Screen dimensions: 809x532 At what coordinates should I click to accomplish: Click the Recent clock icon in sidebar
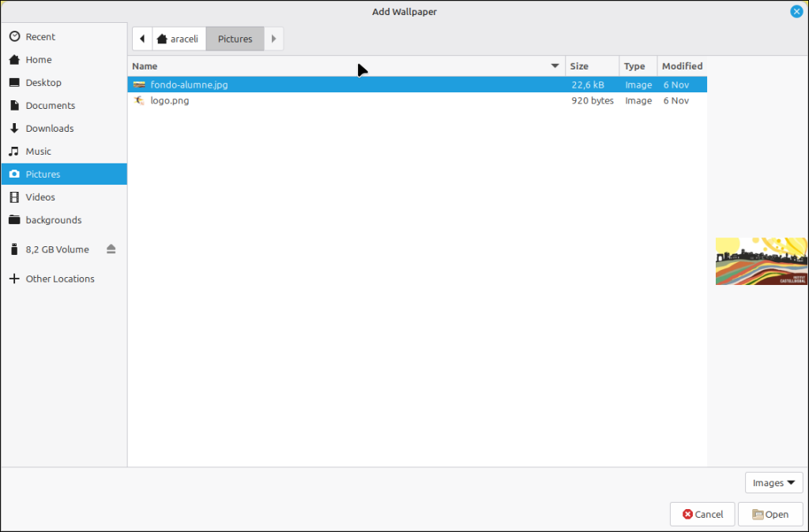[x=14, y=37]
